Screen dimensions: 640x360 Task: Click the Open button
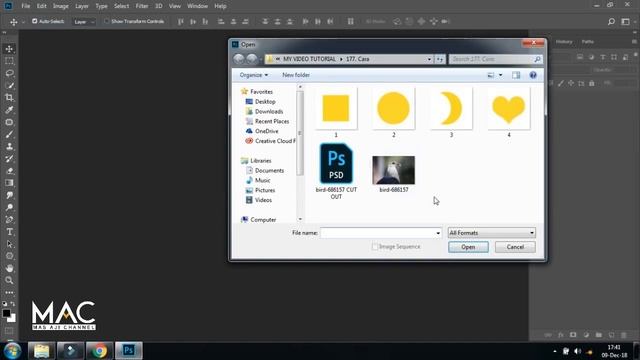pos(468,247)
